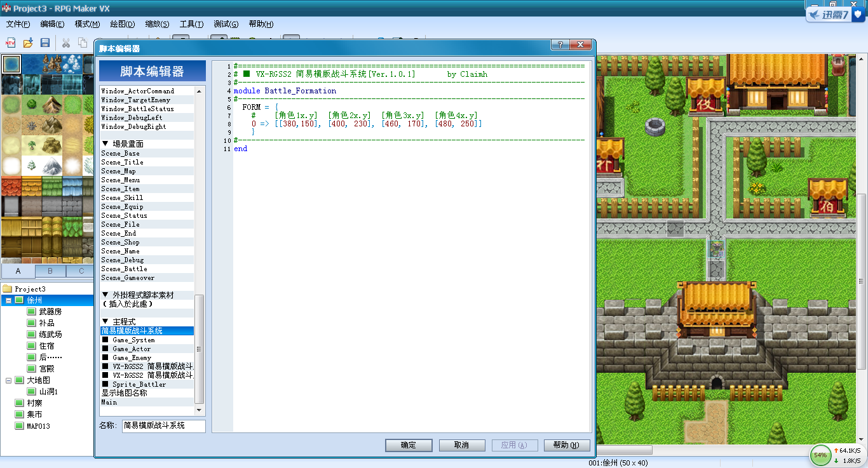Open the 模式(M) menu

[87, 24]
